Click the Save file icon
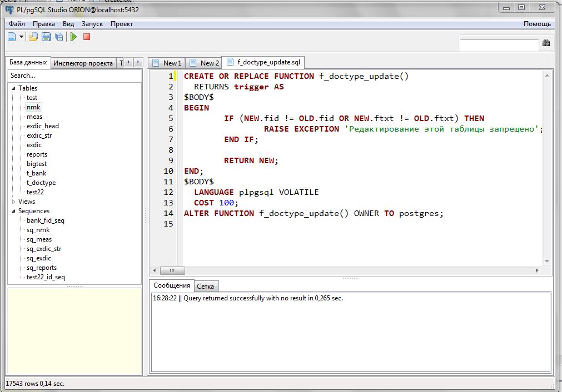The image size is (562, 392). pos(46,37)
